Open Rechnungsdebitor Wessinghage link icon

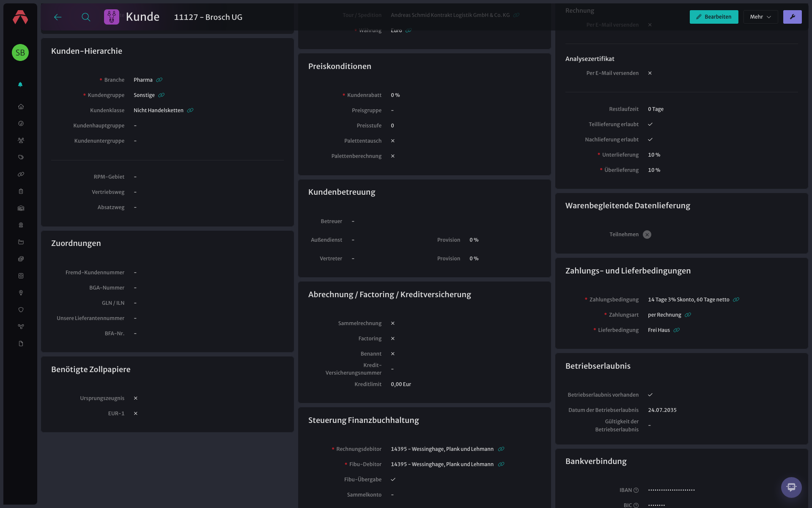[501, 449]
